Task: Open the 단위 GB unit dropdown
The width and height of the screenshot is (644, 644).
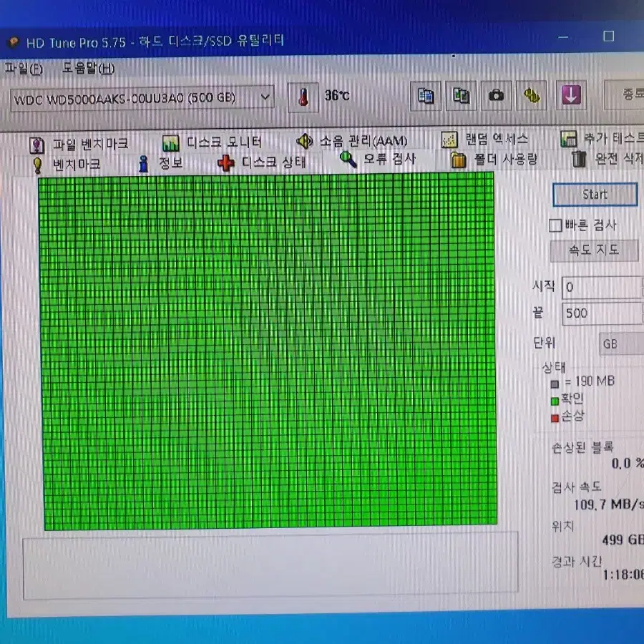Action: tap(621, 343)
